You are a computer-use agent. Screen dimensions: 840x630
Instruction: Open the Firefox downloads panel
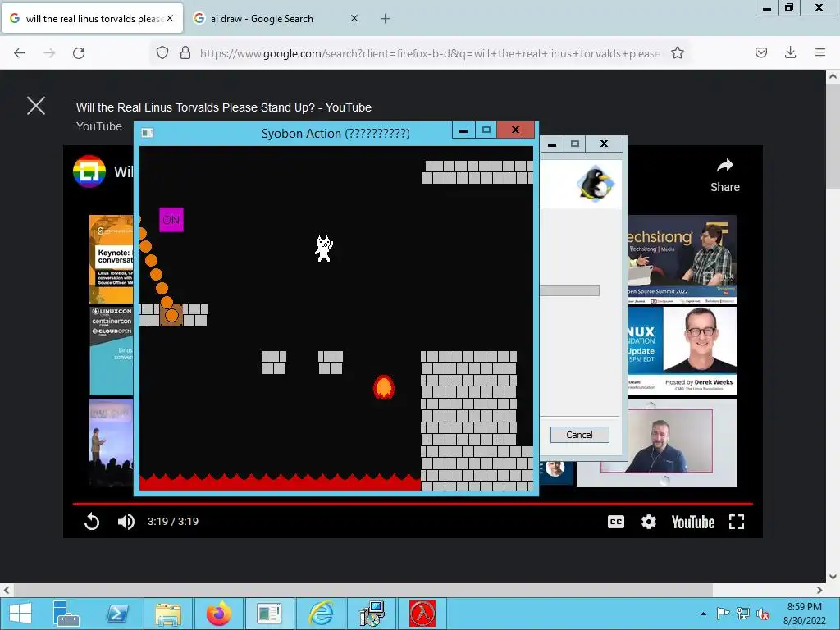pyautogui.click(x=790, y=52)
